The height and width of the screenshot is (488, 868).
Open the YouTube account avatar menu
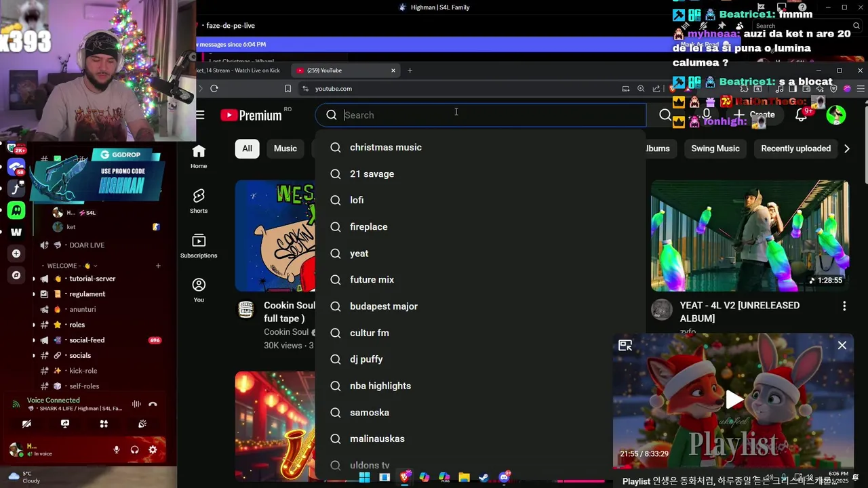coord(835,115)
